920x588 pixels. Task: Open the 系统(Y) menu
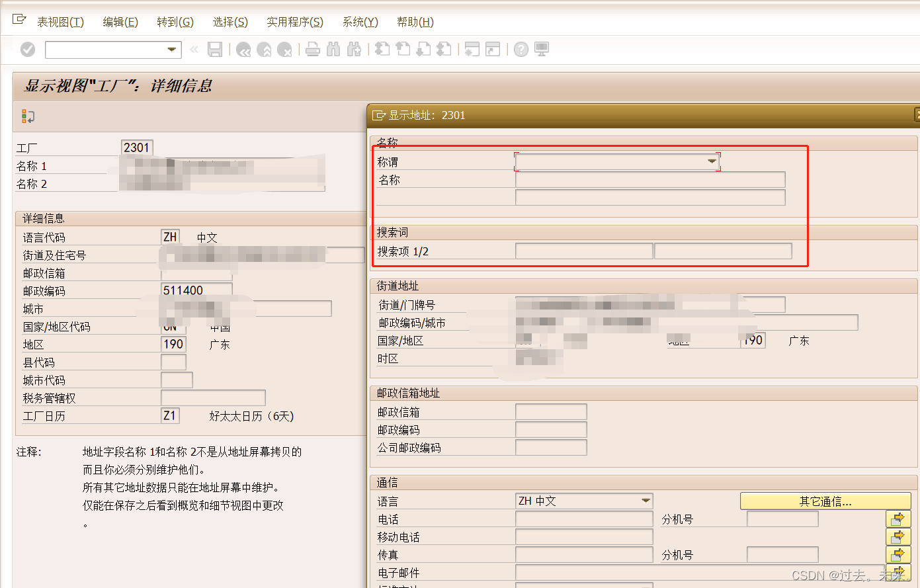point(360,22)
